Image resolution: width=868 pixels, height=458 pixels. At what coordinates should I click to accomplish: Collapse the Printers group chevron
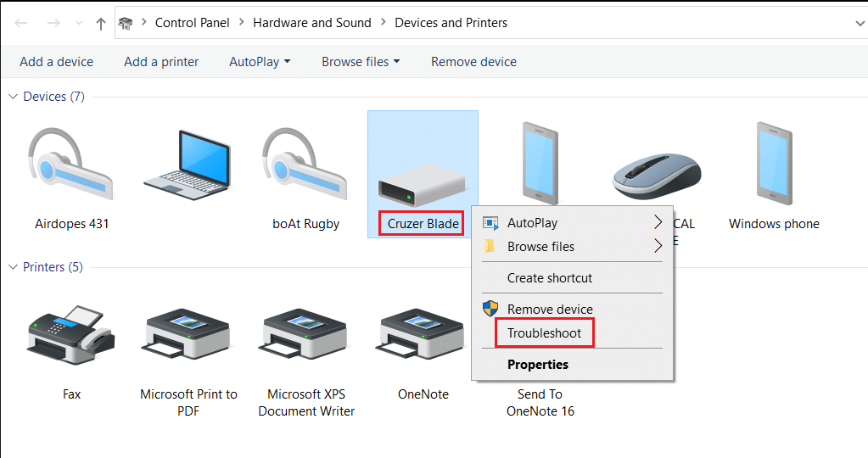tap(13, 267)
